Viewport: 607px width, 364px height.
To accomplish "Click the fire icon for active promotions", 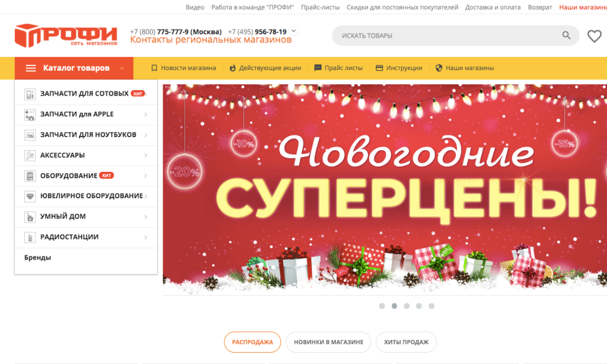I will (232, 68).
